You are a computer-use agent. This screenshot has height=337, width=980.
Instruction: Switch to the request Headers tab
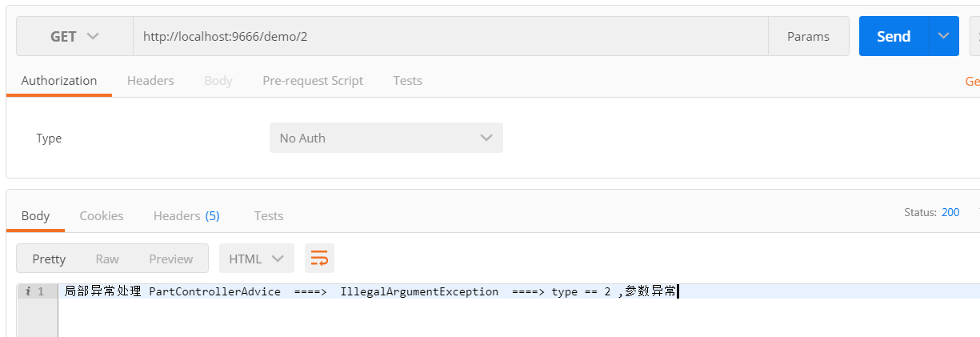tap(150, 81)
